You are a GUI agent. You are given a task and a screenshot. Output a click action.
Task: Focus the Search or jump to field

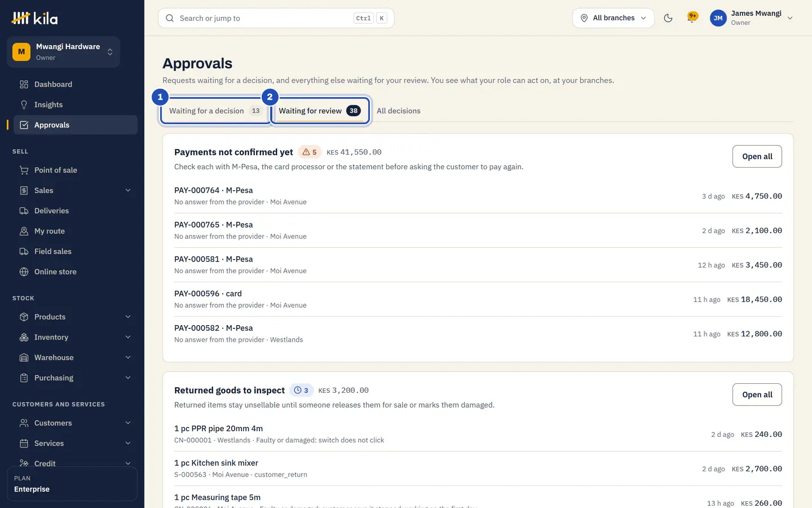click(276, 18)
